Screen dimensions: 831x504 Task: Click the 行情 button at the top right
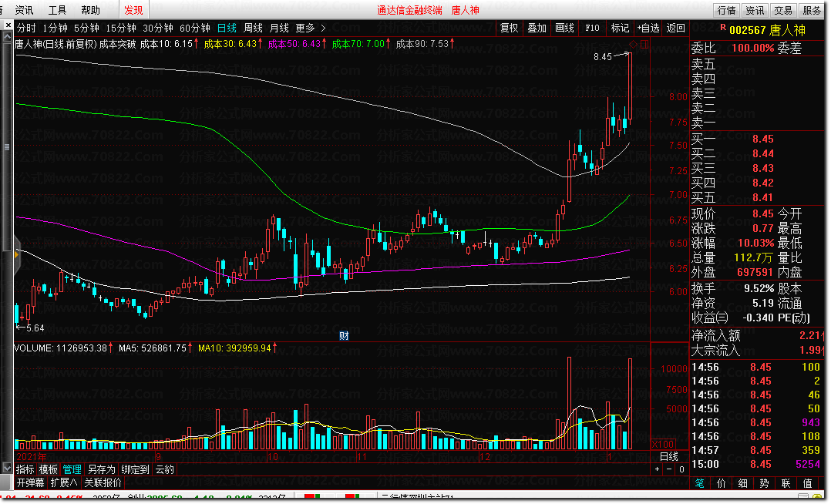(727, 10)
